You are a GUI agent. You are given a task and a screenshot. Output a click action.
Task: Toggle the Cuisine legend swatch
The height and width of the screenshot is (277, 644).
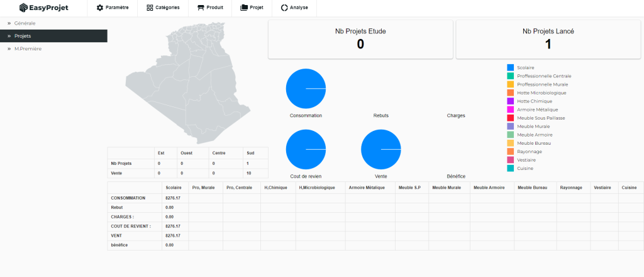click(x=510, y=168)
